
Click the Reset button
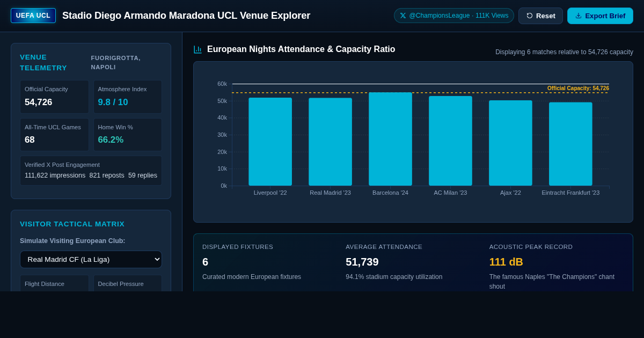tap(540, 16)
